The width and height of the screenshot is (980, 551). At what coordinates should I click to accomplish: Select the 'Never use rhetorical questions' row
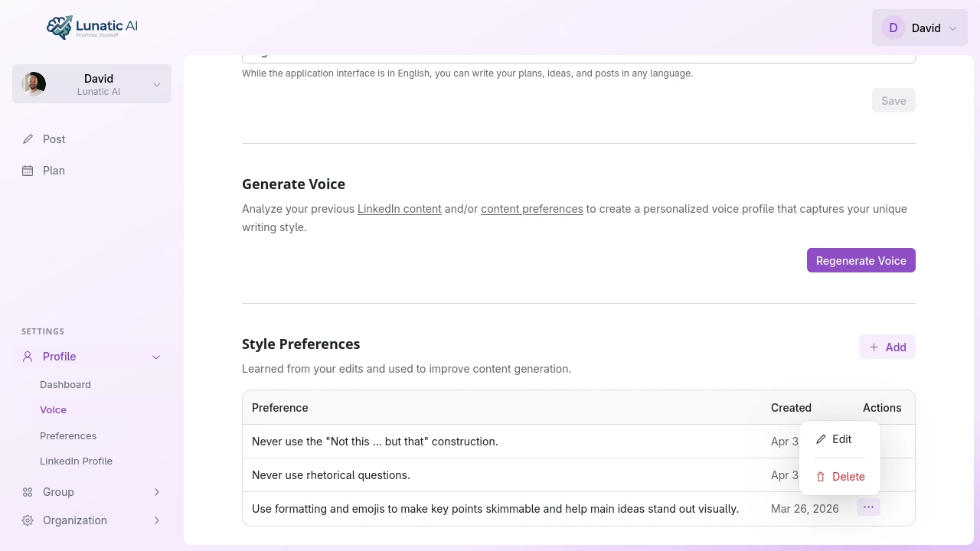pos(579,475)
